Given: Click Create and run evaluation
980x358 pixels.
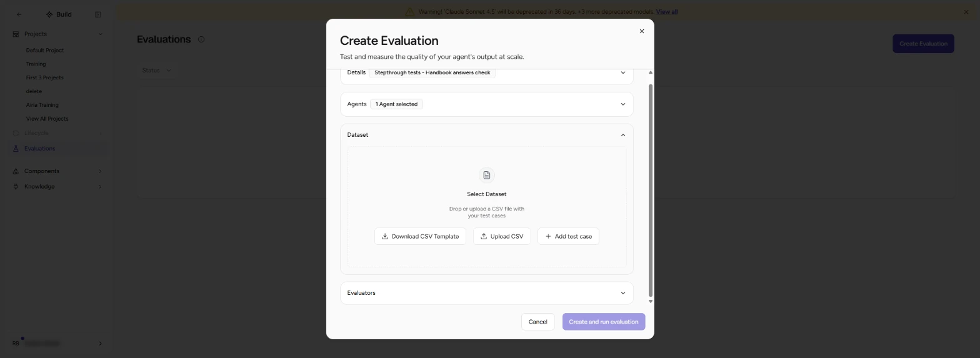Looking at the screenshot, I should pos(603,322).
